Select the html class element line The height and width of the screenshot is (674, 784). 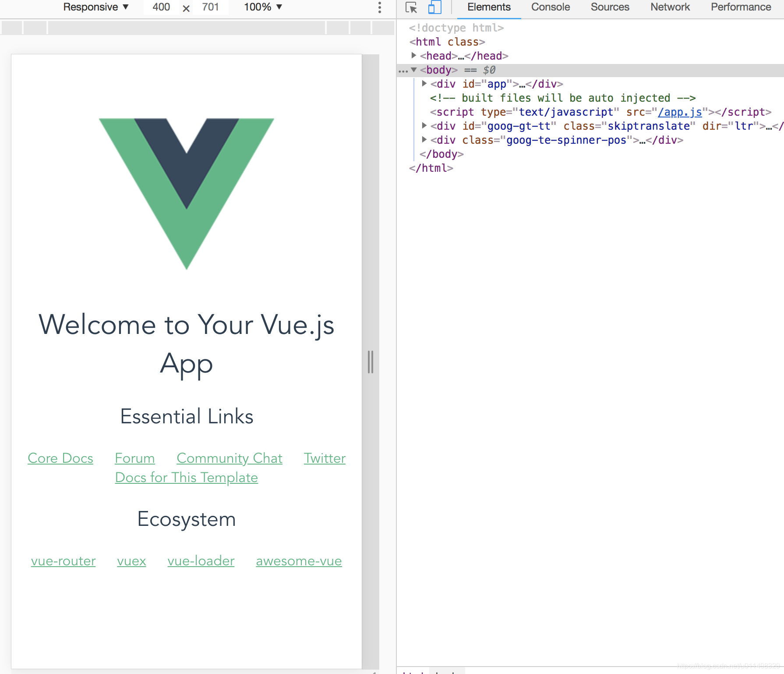pyautogui.click(x=447, y=42)
